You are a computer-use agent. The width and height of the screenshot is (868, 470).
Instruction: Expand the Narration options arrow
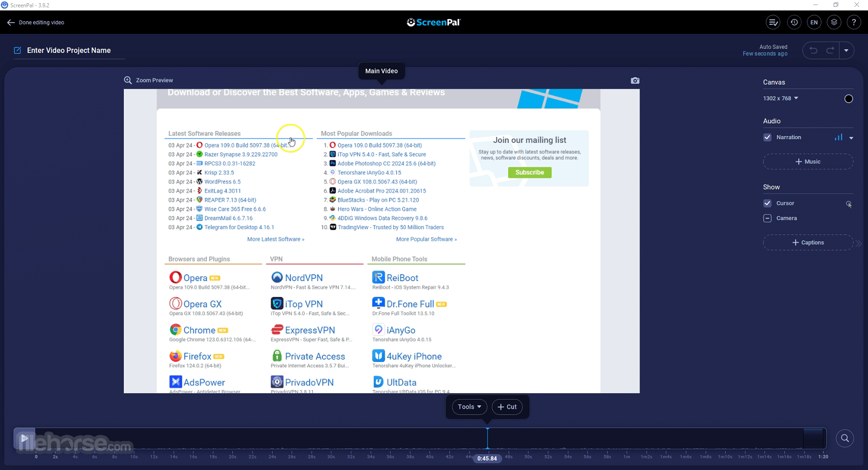(851, 138)
